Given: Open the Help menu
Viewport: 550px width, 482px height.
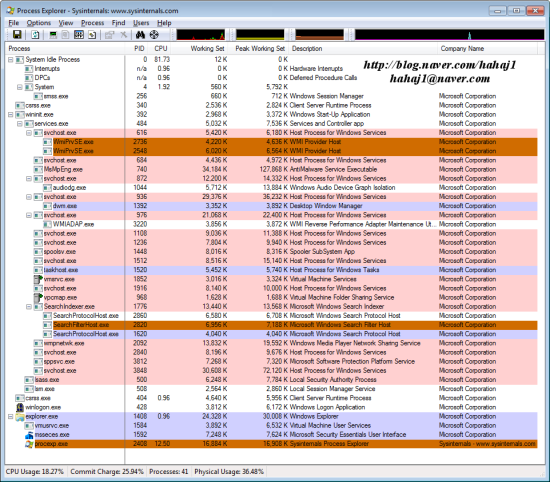Looking at the screenshot, I should click(x=164, y=23).
